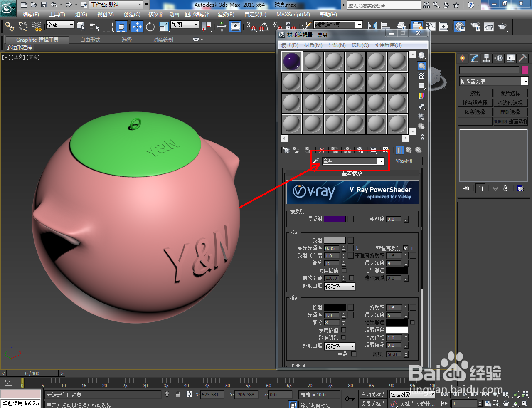Image resolution: width=532 pixels, height=408 pixels.
Task: Click the 挤出 Extrude button
Action: tap(475, 93)
